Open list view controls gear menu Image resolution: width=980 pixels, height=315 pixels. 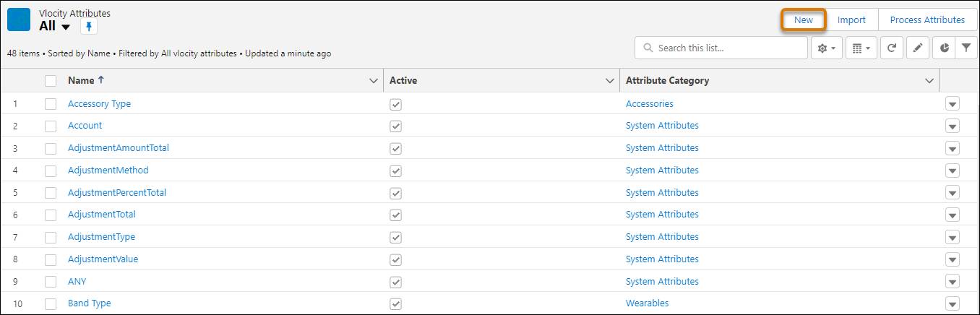click(827, 48)
